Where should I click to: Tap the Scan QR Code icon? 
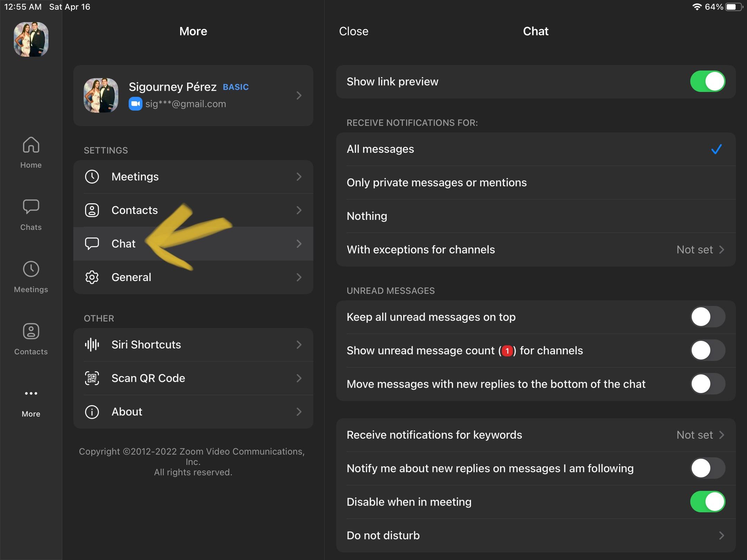coord(92,378)
